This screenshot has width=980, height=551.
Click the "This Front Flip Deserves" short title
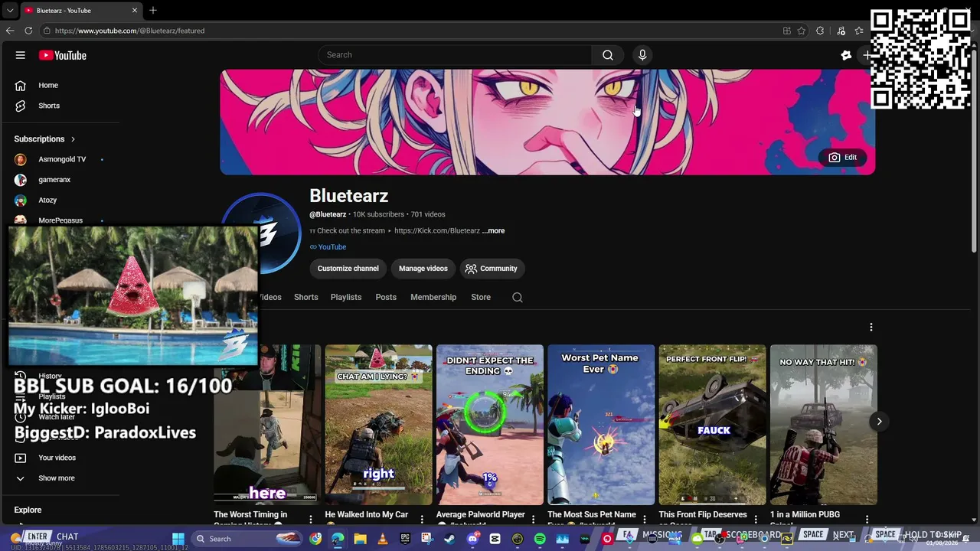coord(703,515)
